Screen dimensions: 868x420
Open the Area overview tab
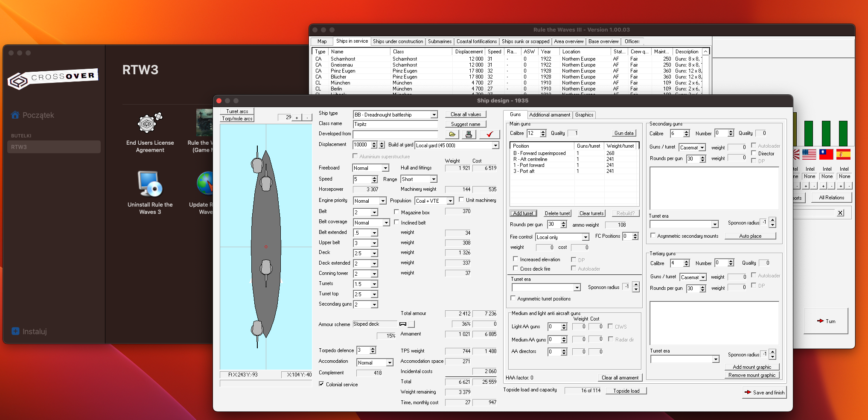pyautogui.click(x=569, y=41)
